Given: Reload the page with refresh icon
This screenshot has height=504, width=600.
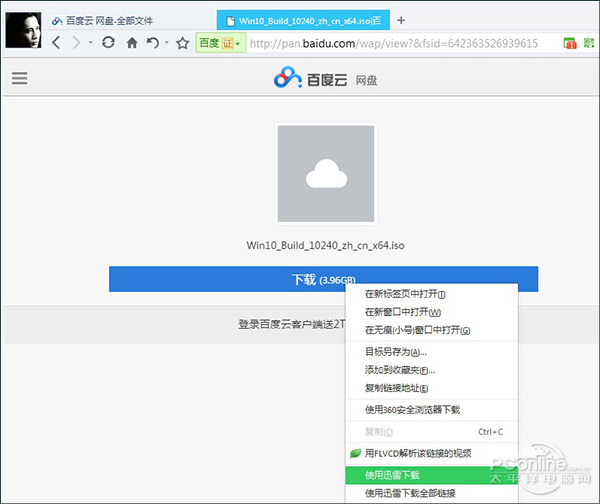Looking at the screenshot, I should (x=109, y=42).
